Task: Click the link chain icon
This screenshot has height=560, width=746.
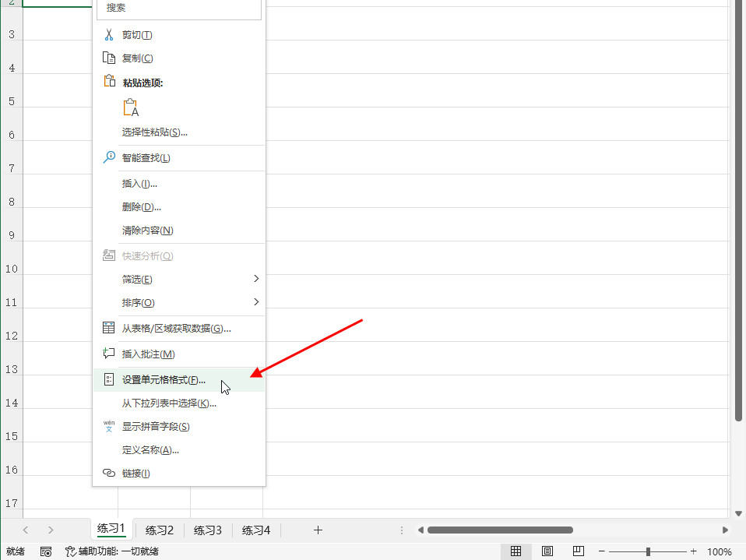Action: [109, 473]
